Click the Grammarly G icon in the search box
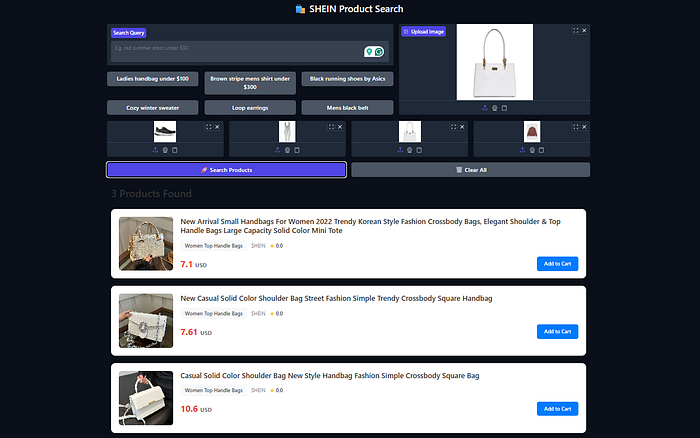 point(379,52)
